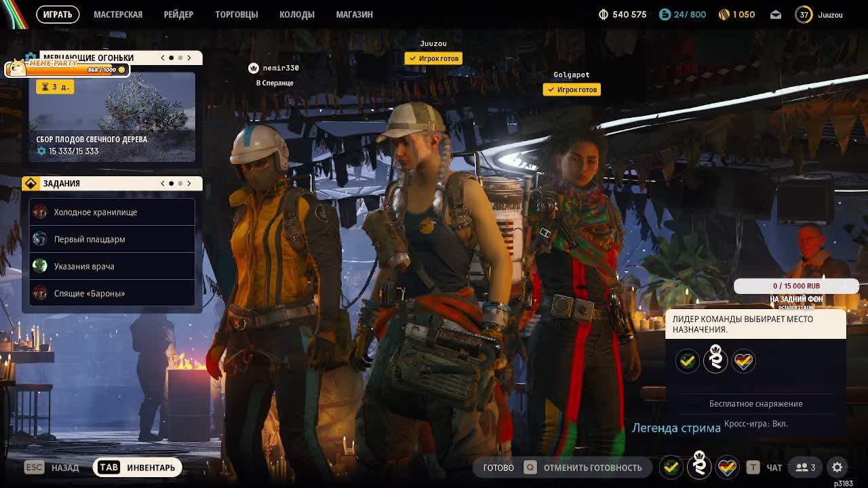Select the nemir330 player name
This screenshot has height=488, width=868.
coord(281,68)
